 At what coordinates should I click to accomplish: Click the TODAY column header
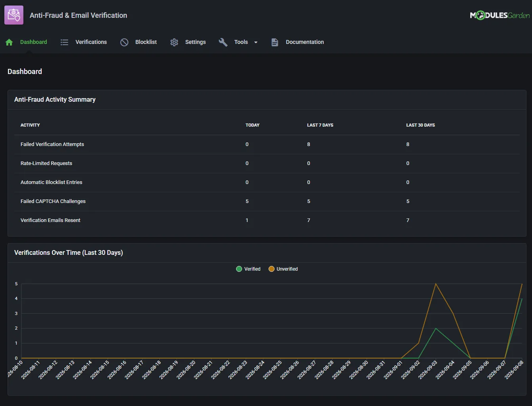252,125
